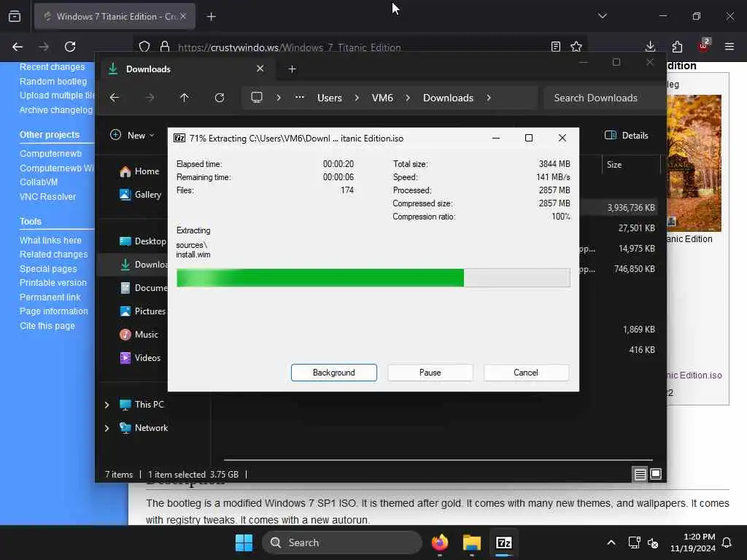Select the This PC sidebar entry
Image resolution: width=747 pixels, height=560 pixels.
coord(142,404)
